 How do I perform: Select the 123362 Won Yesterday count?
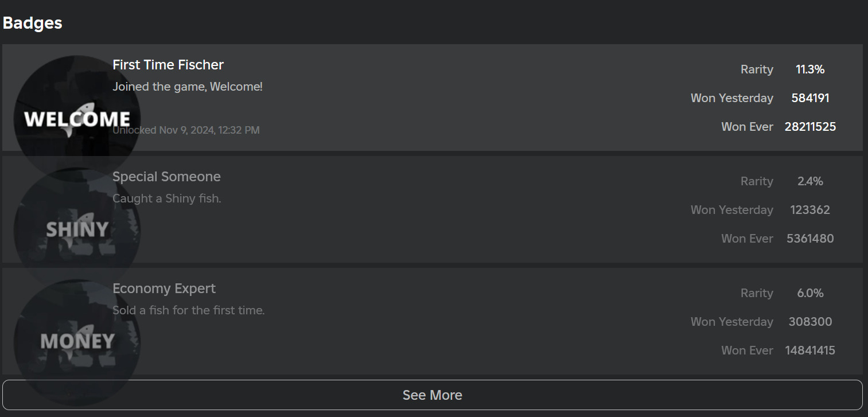pos(810,210)
